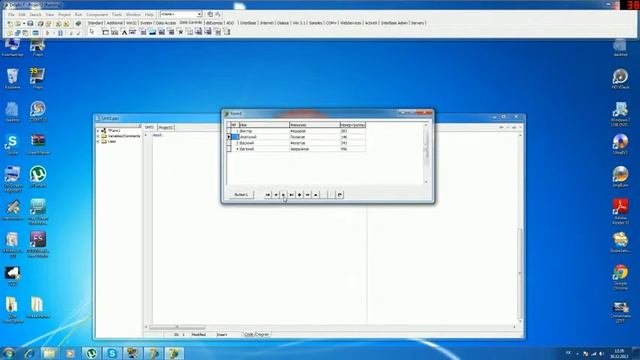Click the New Form toolbar icon
640x360 pixels.
point(36,33)
